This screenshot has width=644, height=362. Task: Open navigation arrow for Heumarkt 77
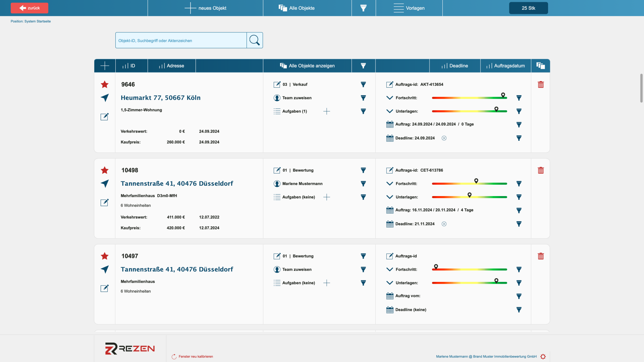tap(105, 98)
